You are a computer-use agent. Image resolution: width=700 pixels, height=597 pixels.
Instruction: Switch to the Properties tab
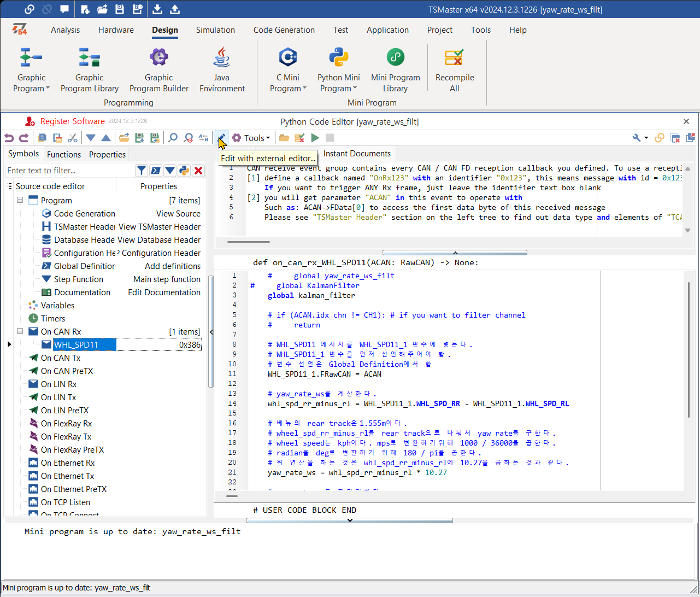107,154
